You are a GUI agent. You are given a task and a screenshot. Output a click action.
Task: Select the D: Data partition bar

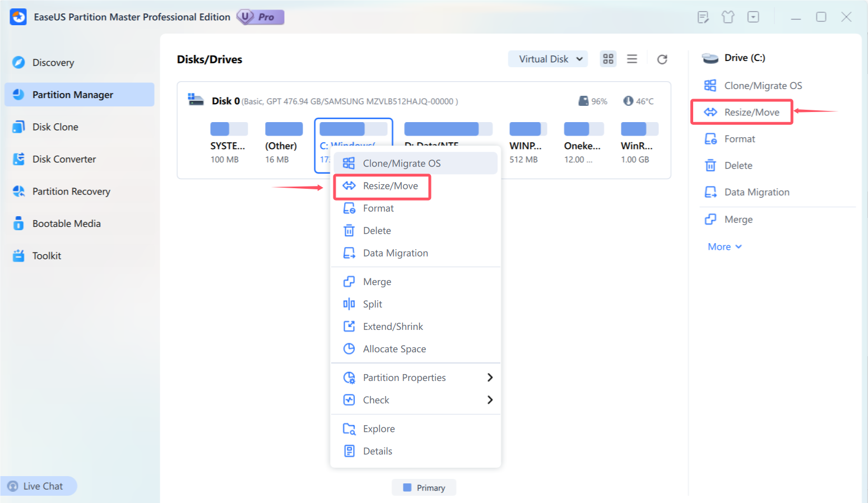pos(448,129)
